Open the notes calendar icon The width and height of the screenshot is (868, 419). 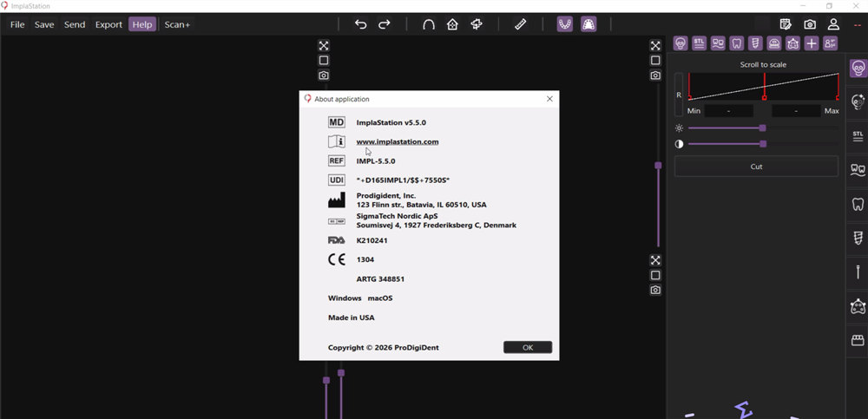pos(785,24)
